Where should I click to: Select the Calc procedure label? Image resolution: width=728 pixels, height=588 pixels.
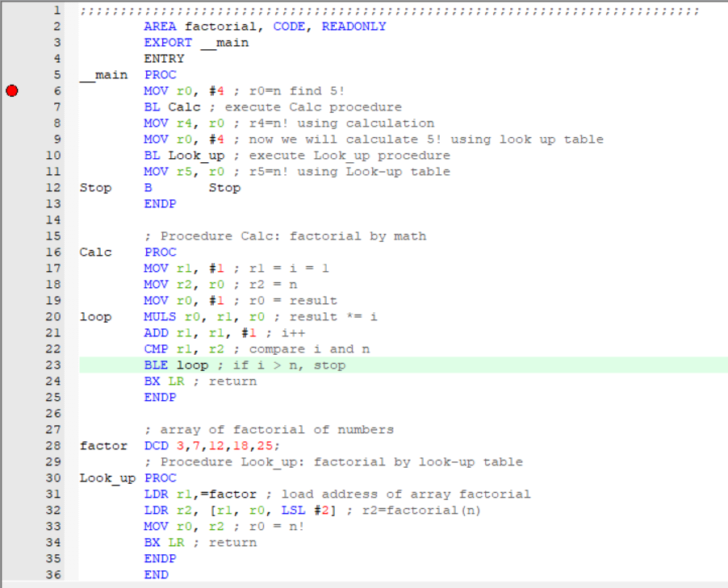click(95, 252)
